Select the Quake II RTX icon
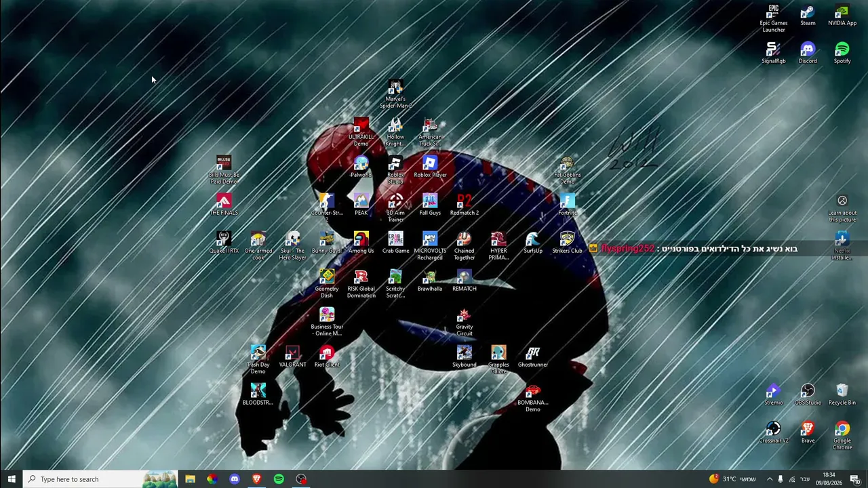Viewport: 868px width, 488px height. tap(224, 243)
